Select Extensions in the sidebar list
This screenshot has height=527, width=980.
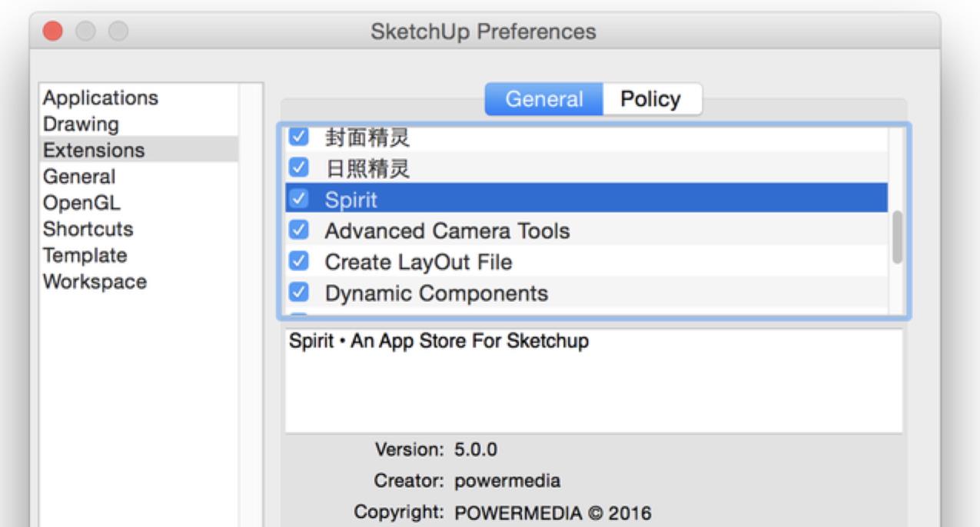point(94,150)
